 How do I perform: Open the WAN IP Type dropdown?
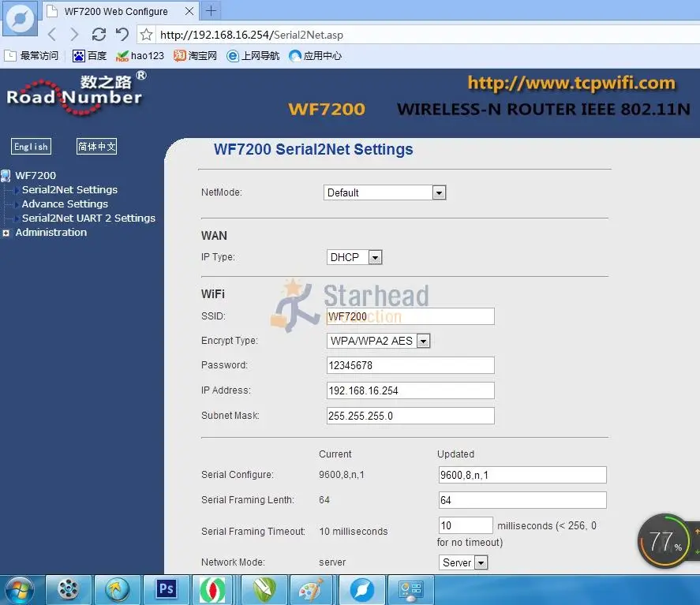(354, 257)
